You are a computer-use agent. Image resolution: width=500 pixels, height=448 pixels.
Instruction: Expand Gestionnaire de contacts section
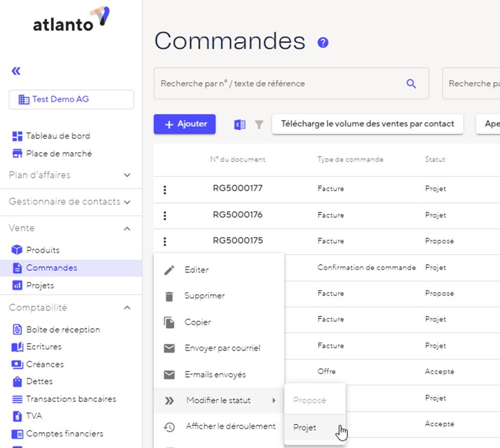[x=127, y=202]
